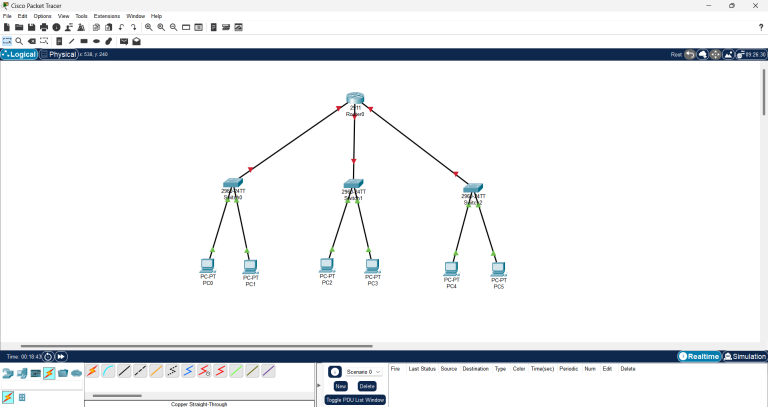768x407 pixels.
Task: Pick the Fiber orange cable
Action: pos(156,371)
